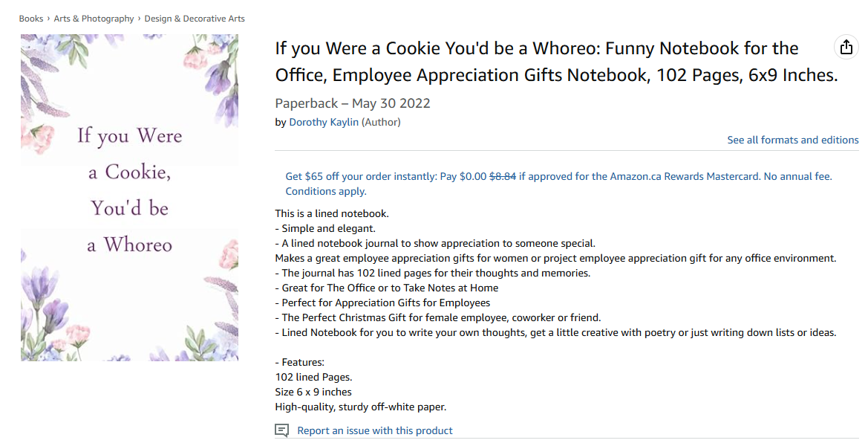Screen dimensions: 868x446
Task: Open the Whoreo notebook cover image
Action: pos(129,198)
